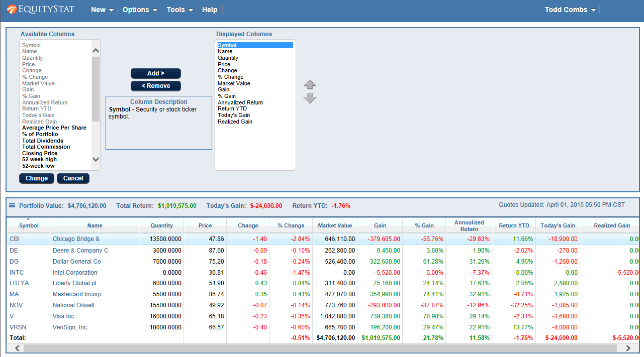Open the INTC symbol link
The image size is (644, 357).
pos(17,272)
